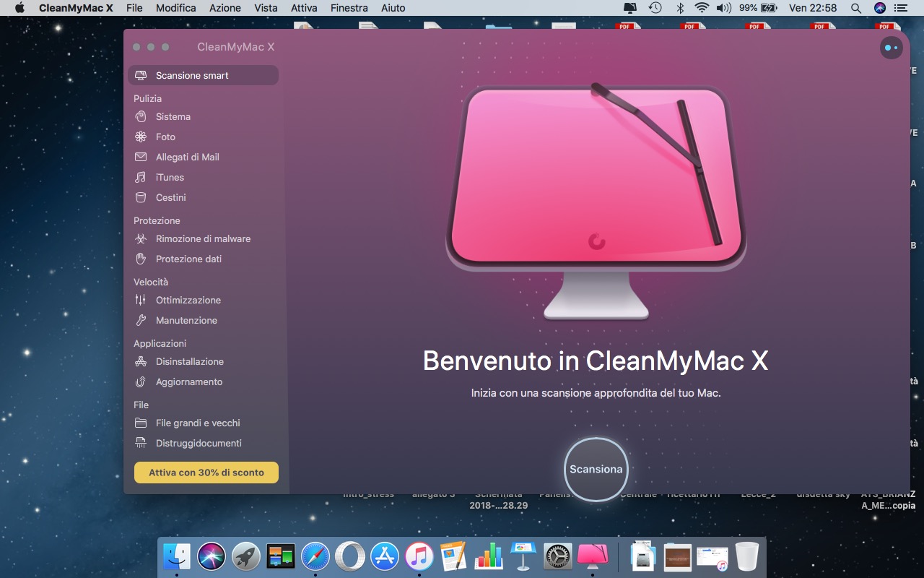The height and width of the screenshot is (578, 924).
Task: Open Rimozione di malware biohazard icon
Action: (141, 238)
